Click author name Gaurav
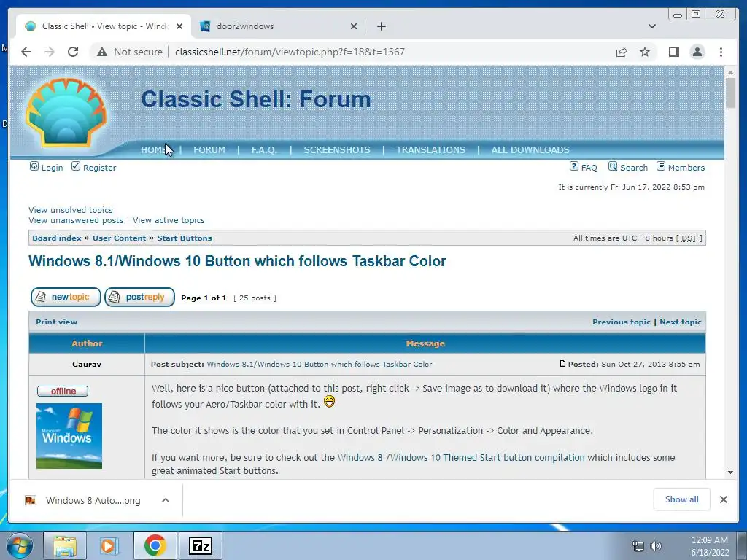This screenshot has height=560, width=747. [x=87, y=365]
